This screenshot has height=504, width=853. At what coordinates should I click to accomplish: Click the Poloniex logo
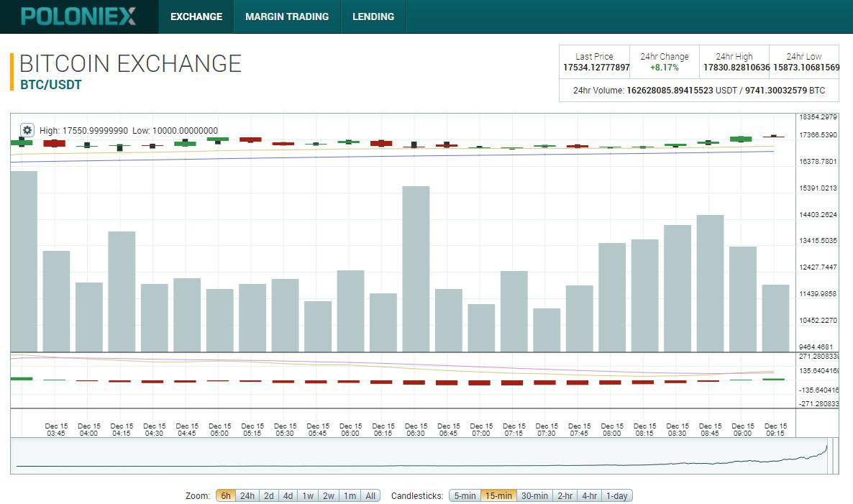coord(78,17)
